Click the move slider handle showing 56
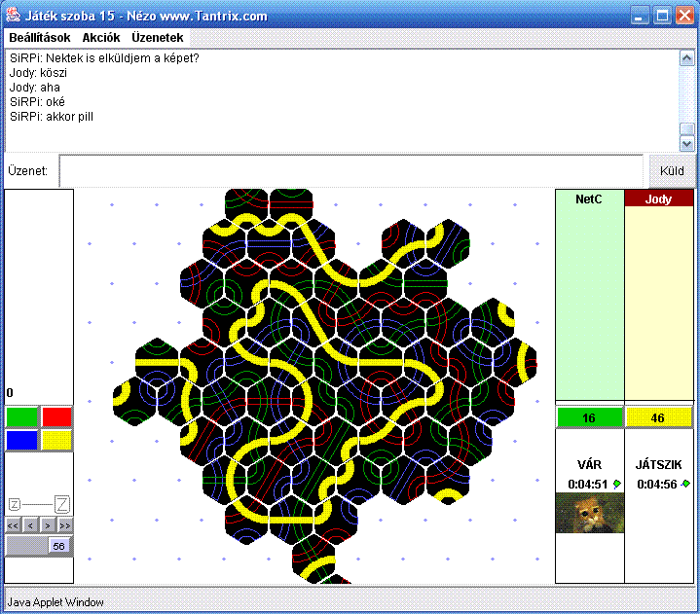The width and height of the screenshot is (700, 614). click(58, 547)
